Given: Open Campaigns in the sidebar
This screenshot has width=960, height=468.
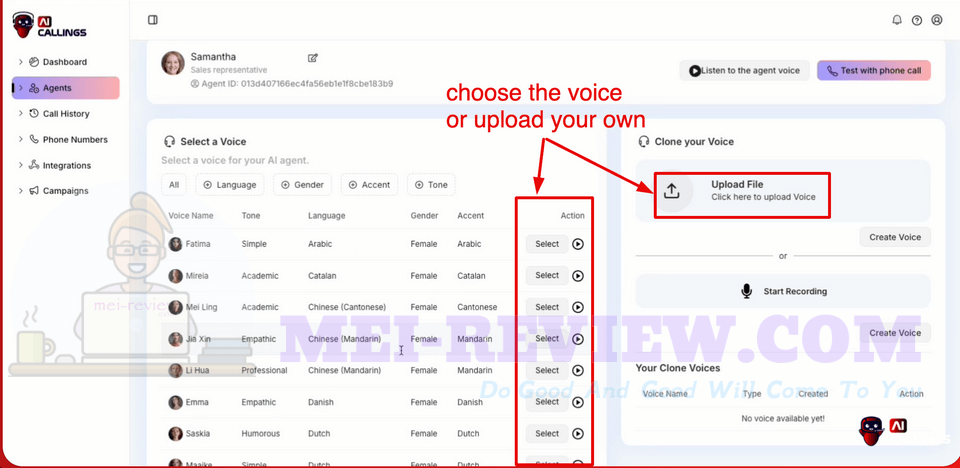Looking at the screenshot, I should (66, 191).
